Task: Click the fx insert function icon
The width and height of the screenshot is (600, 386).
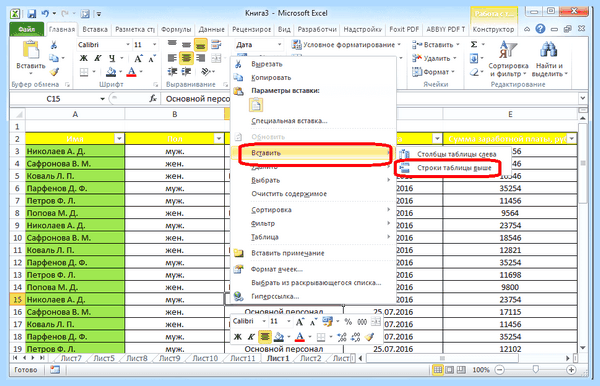Action: pos(153,99)
